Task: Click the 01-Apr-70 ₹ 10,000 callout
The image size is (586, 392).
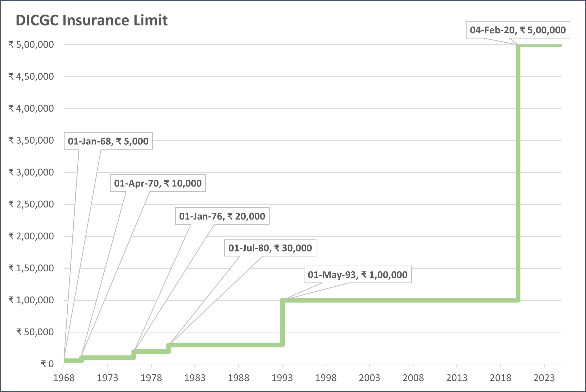Action: pos(158,183)
